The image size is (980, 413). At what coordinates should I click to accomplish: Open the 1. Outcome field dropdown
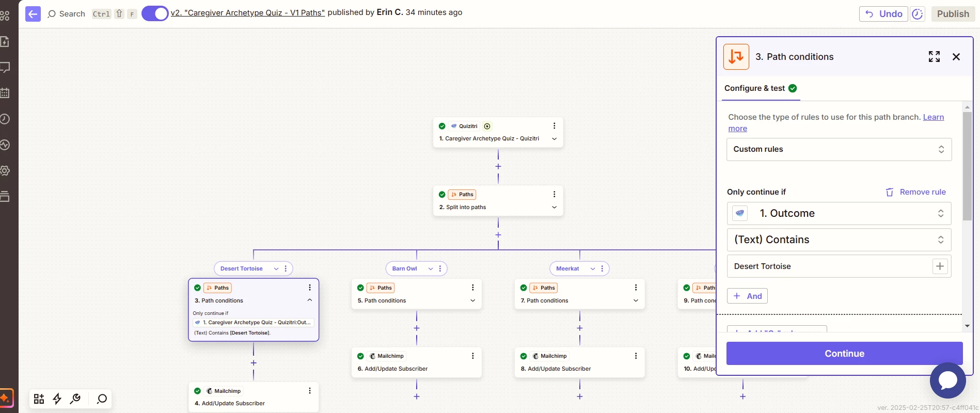pos(839,213)
